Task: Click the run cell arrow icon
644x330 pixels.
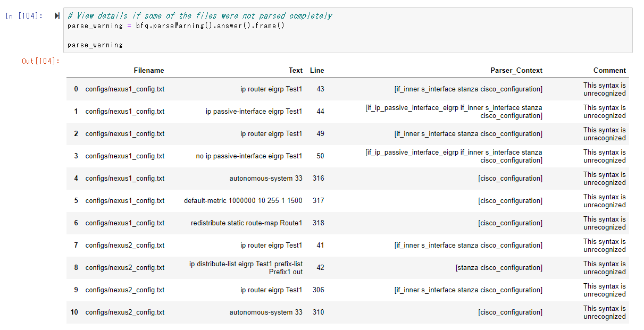Action: [x=56, y=16]
